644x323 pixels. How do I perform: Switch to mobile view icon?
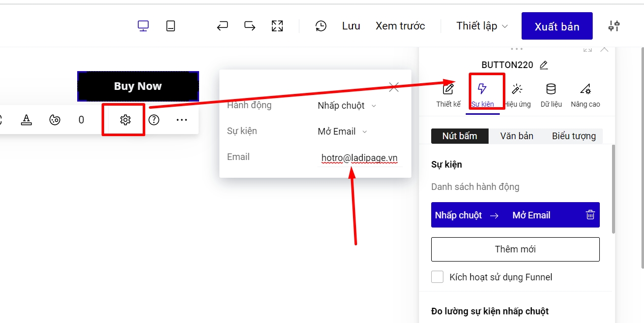(x=171, y=26)
